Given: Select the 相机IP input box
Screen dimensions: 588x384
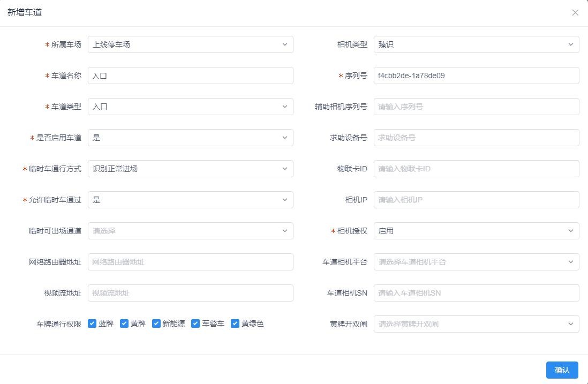Looking at the screenshot, I should (476, 200).
